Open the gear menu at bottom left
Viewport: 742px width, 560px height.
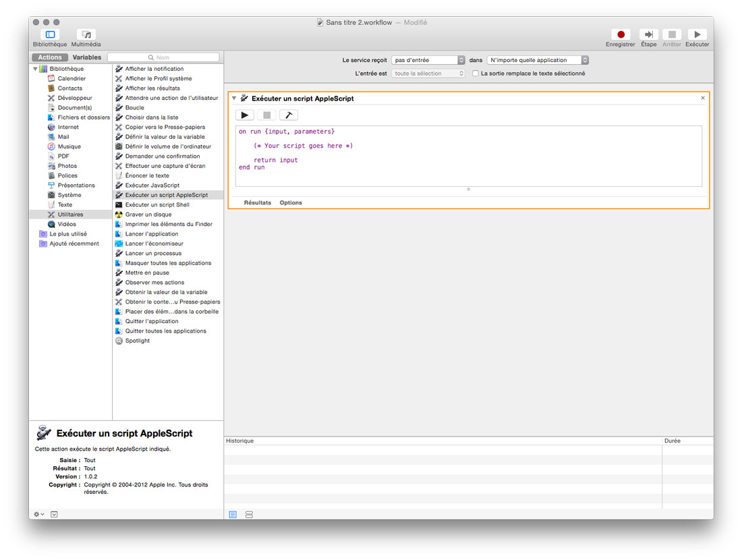point(39,514)
